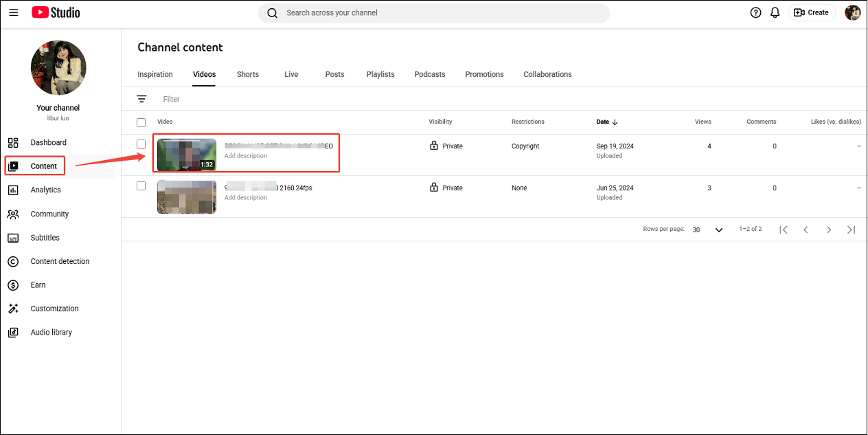868x435 pixels.
Task: Open the Audio library
Action: point(51,332)
